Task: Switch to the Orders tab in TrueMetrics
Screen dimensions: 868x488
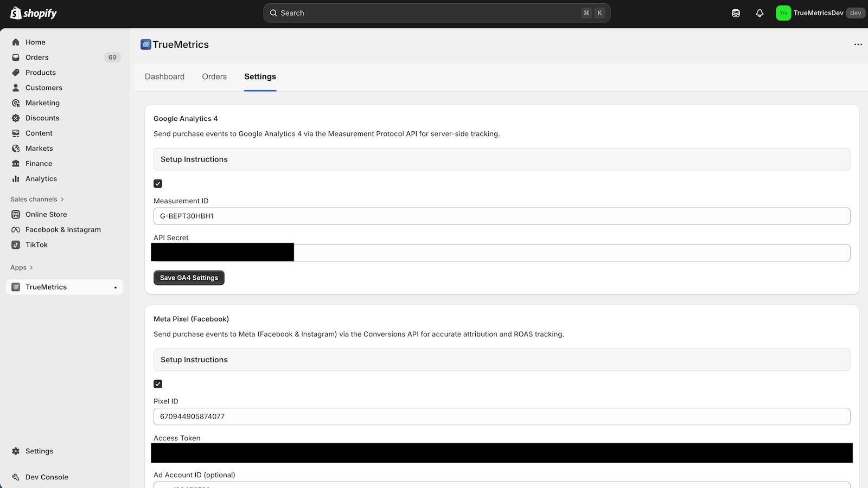Action: [214, 77]
